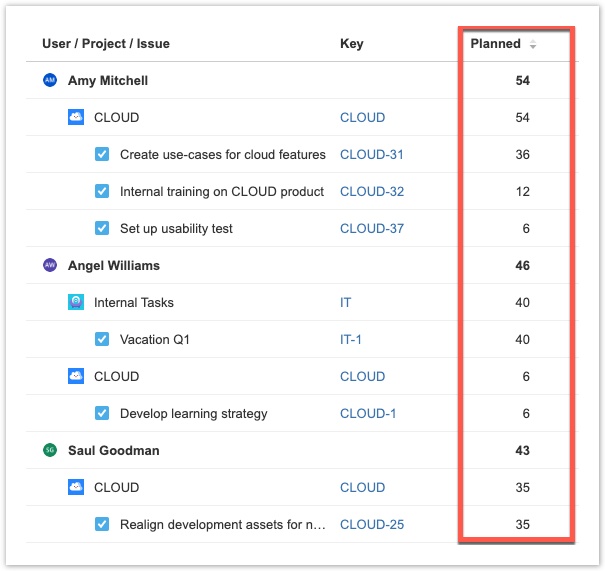
Task: Click CLOUD project icon under Amy Mitchell
Action: coord(76,117)
